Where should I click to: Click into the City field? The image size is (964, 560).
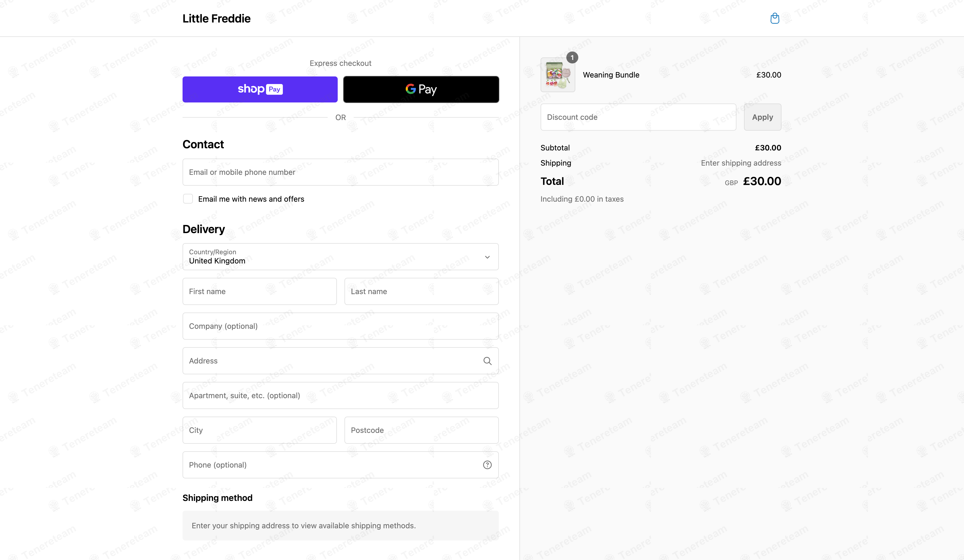pos(260,430)
